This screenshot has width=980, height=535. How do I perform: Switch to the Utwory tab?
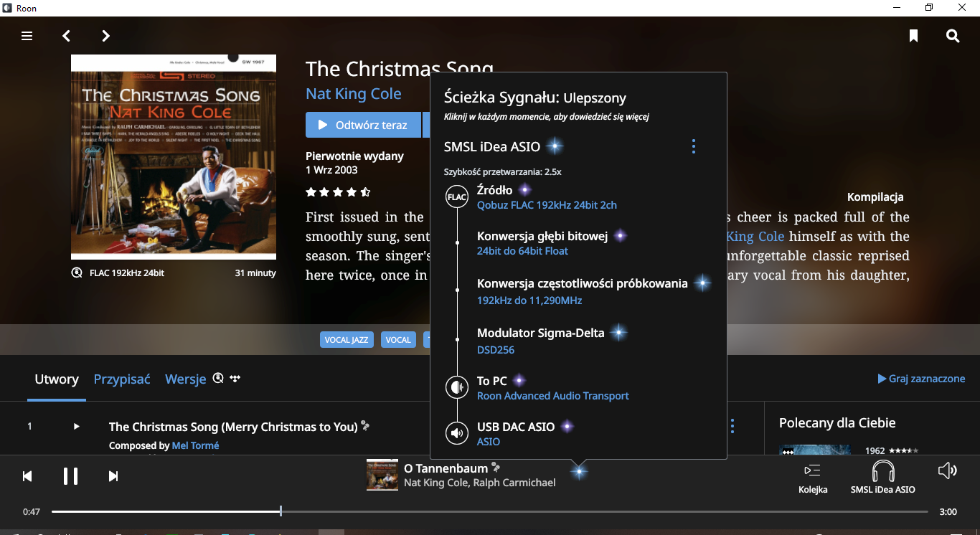[x=57, y=379]
